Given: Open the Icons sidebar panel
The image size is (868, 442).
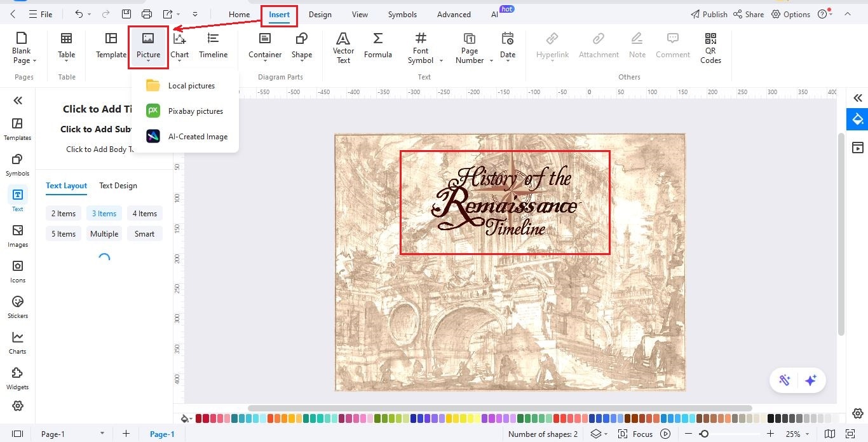Looking at the screenshot, I should (17, 271).
